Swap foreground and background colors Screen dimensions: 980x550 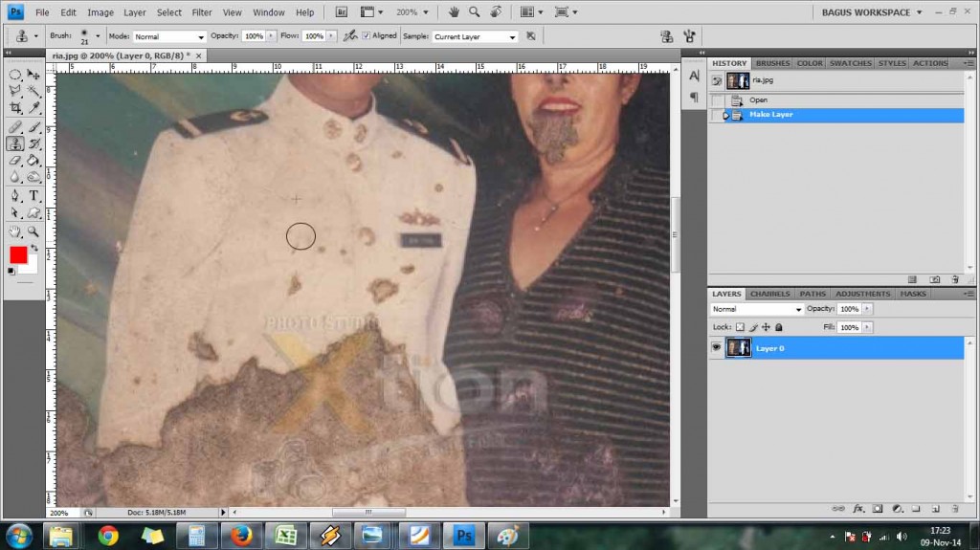point(34,248)
